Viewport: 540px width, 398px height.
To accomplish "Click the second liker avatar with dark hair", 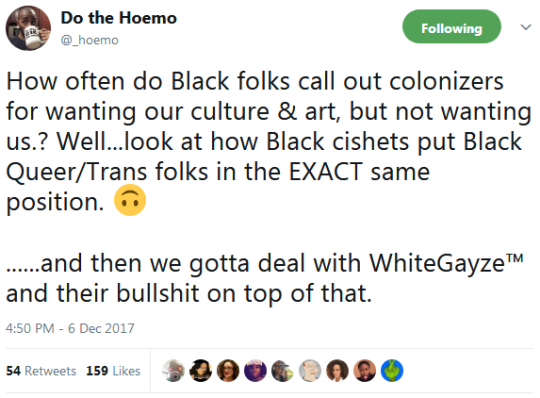I will point(201,370).
